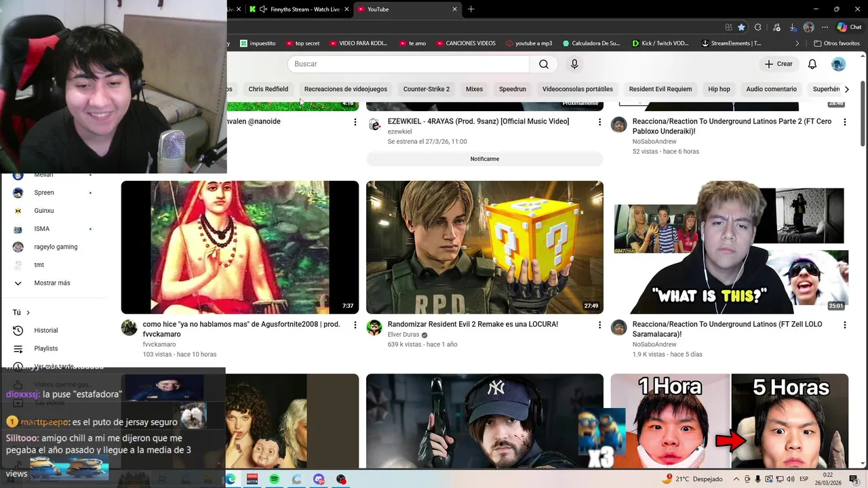
Task: Play the '1 Hora 5 Horas' thumbnail
Action: click(730, 421)
